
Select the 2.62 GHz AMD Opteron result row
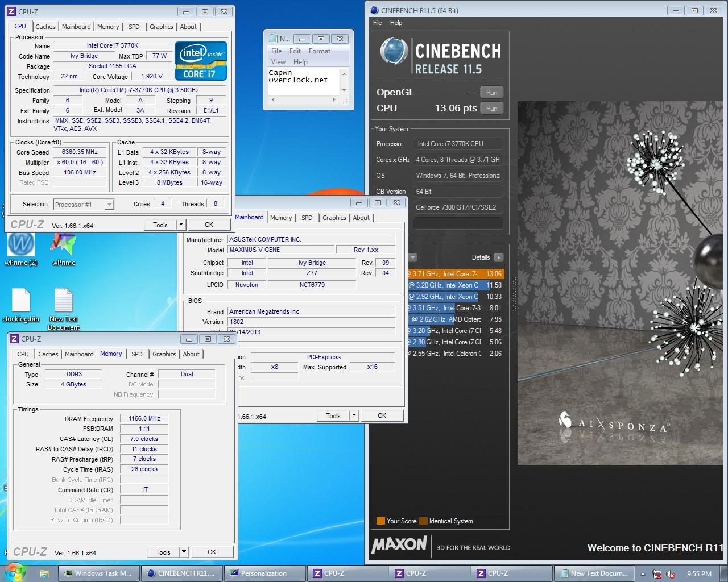(x=456, y=319)
